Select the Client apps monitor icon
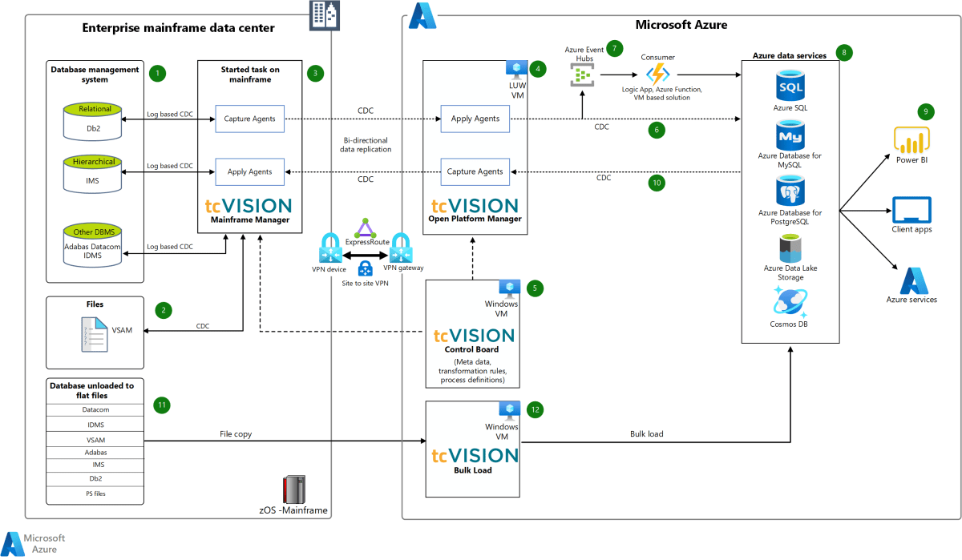Screen dimensions: 962x560 [x=911, y=210]
